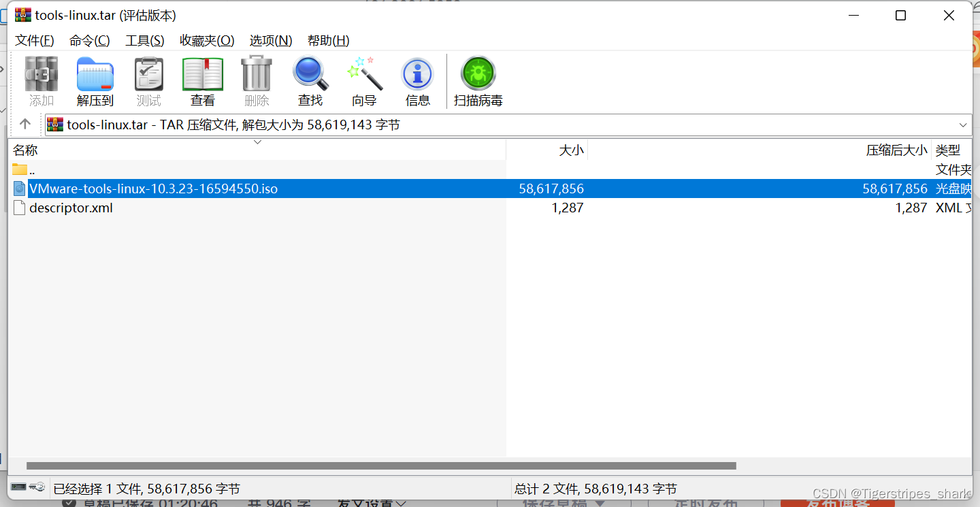Open the 查看 (View) file viewer
The width and height of the screenshot is (980, 507).
click(x=202, y=80)
